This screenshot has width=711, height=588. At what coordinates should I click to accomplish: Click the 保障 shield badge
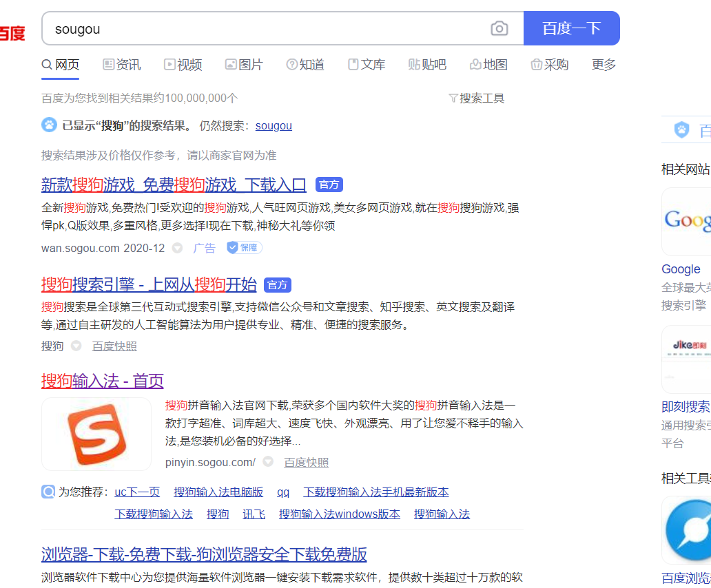244,247
